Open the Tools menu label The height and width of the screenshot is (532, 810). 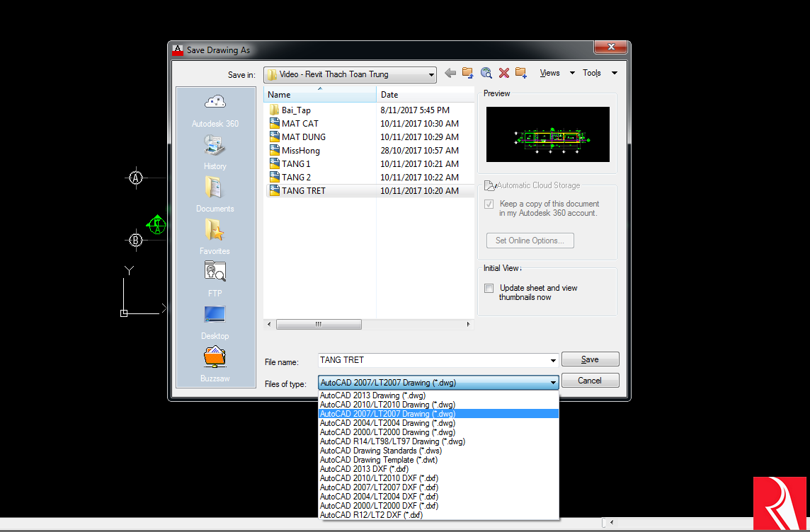pyautogui.click(x=592, y=74)
